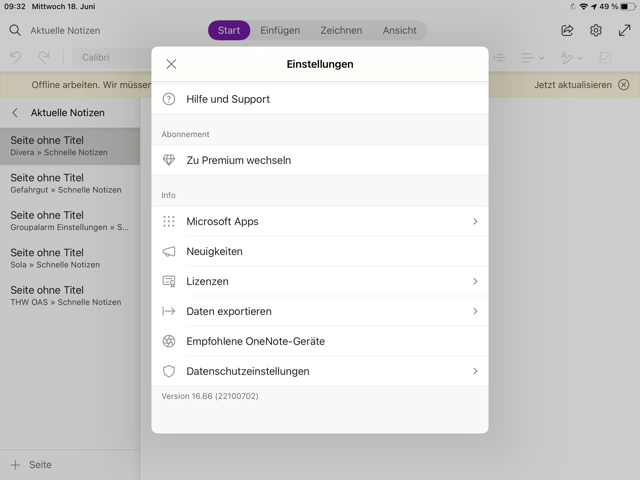Open Neuigkeiten
Viewport: 640px width, 480px height.
tap(320, 251)
